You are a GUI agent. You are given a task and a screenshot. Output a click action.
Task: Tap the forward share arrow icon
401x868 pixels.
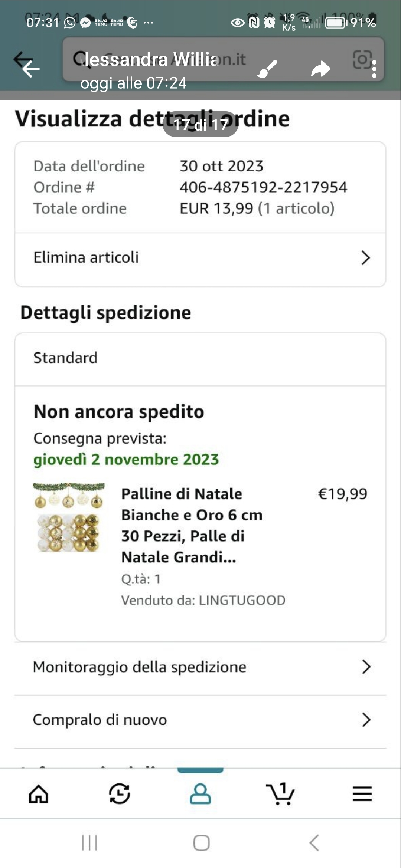click(x=320, y=69)
